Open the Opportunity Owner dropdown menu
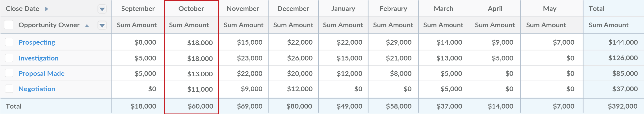 pyautogui.click(x=102, y=25)
